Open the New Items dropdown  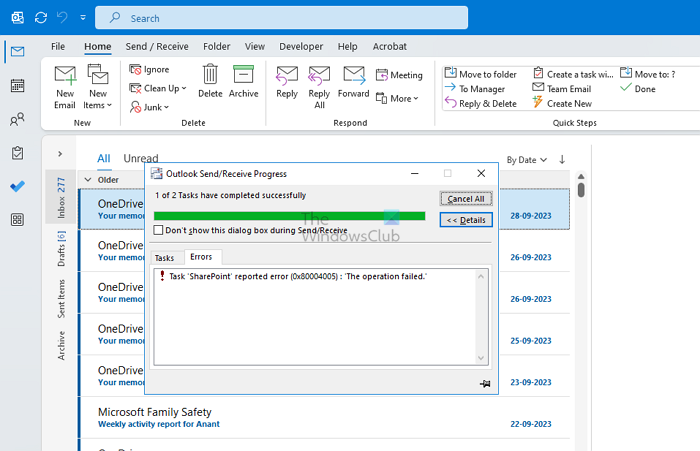(98, 87)
